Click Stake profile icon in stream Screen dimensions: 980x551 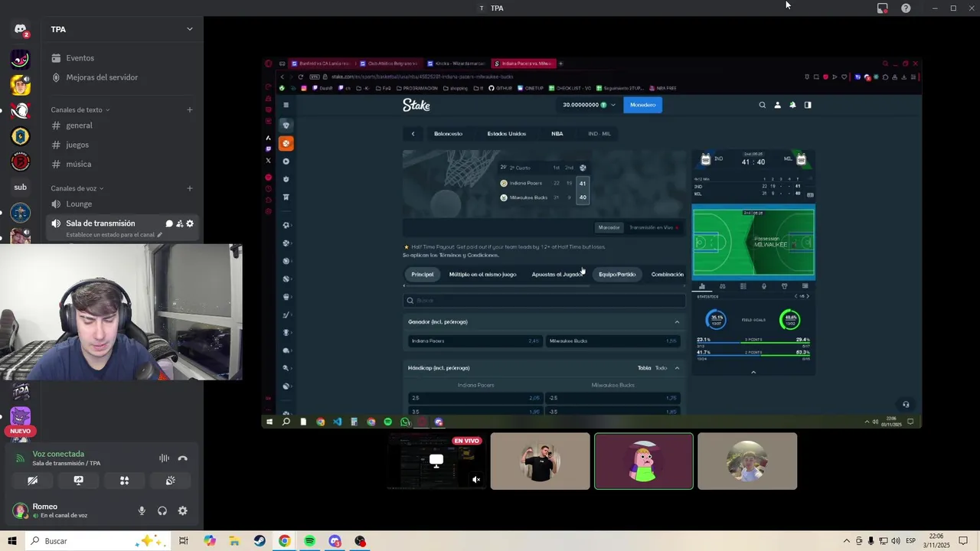click(777, 105)
